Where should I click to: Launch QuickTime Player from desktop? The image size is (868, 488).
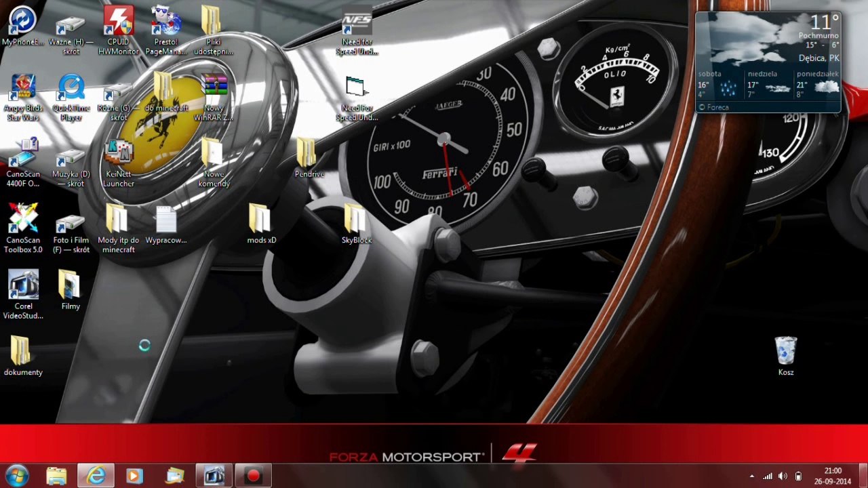[x=71, y=98]
